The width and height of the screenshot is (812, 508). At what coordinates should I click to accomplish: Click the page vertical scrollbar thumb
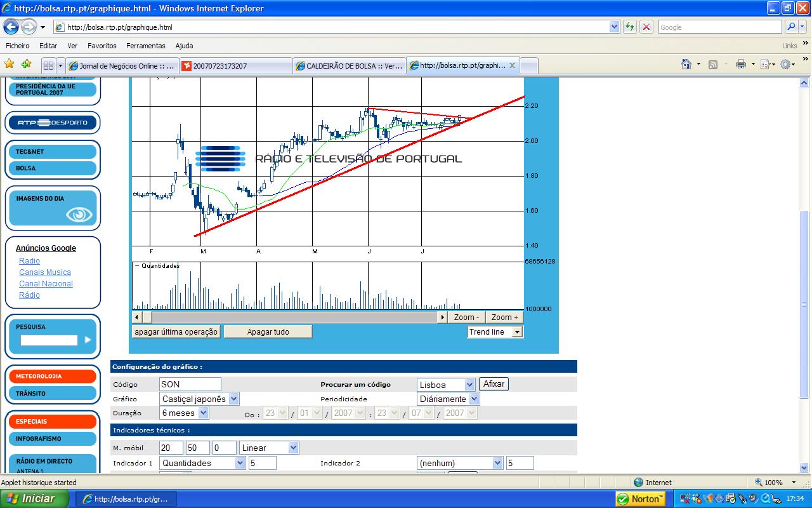click(804, 305)
